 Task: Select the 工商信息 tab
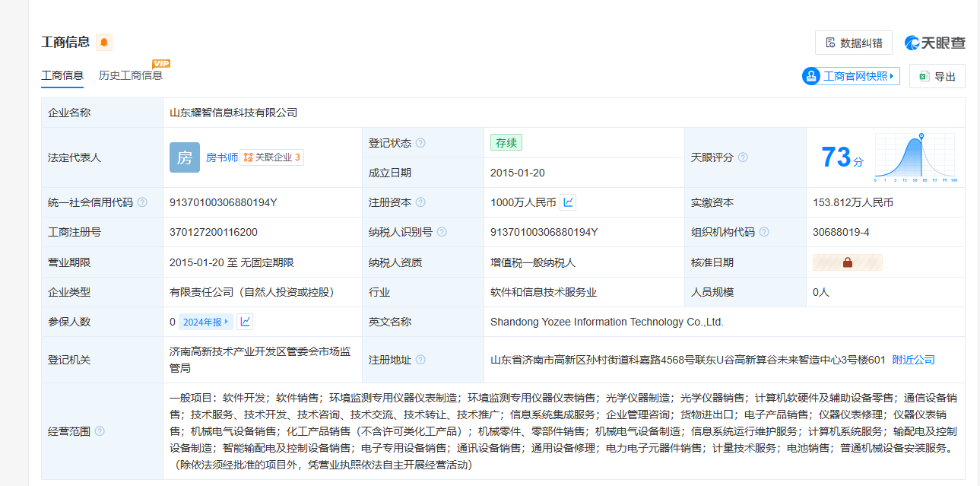click(x=62, y=75)
